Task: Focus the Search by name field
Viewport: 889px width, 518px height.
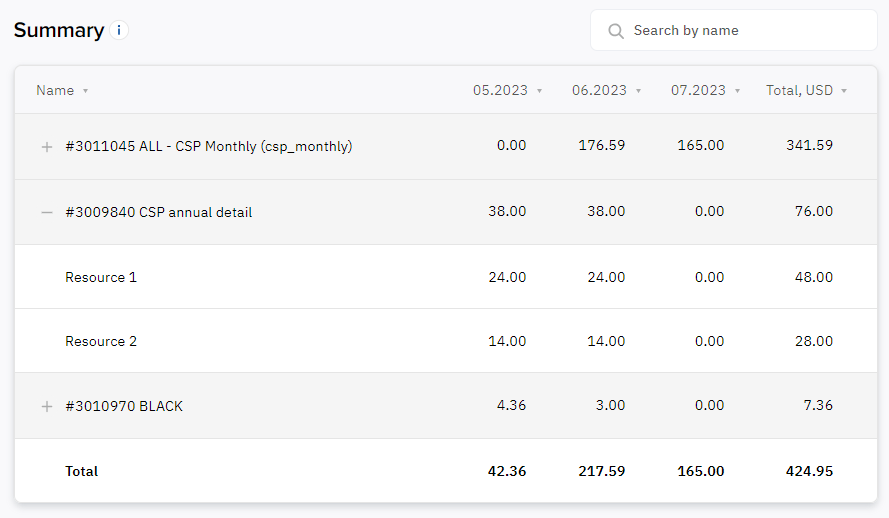Action: [734, 30]
